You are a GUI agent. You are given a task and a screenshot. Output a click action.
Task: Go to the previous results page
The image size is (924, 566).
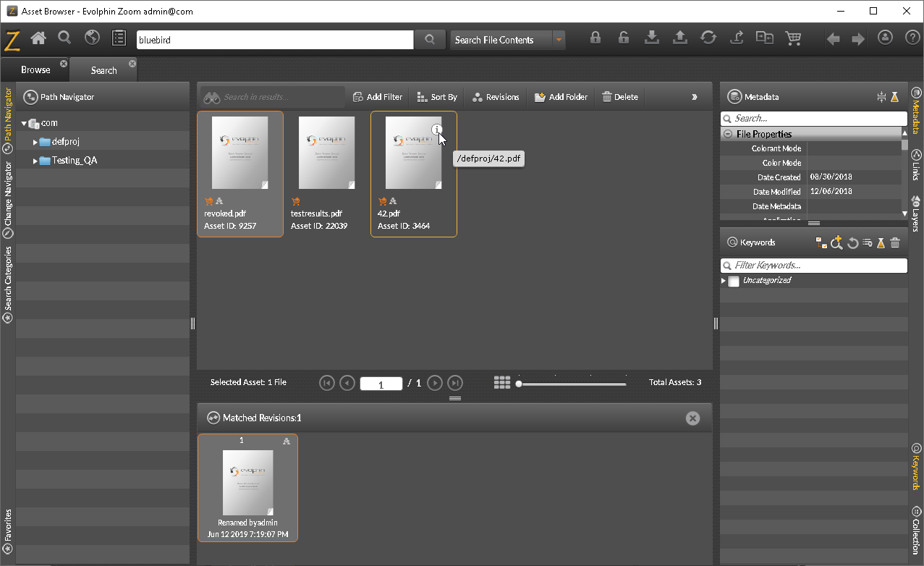point(347,383)
